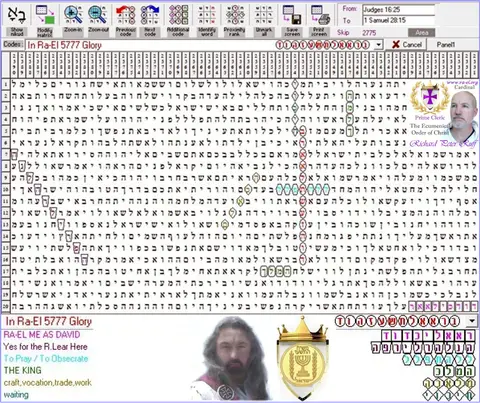Image resolution: width=480 pixels, height=403 pixels.
Task: Click the bearded man portrait image
Action: coord(232,358)
